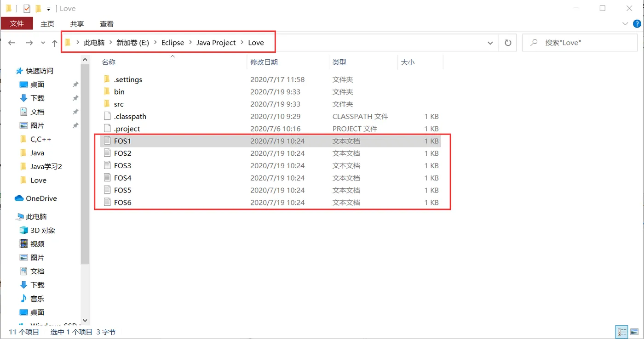Viewport: 644px width, 339px height.
Task: Switch to details view layout icon
Action: click(622, 332)
